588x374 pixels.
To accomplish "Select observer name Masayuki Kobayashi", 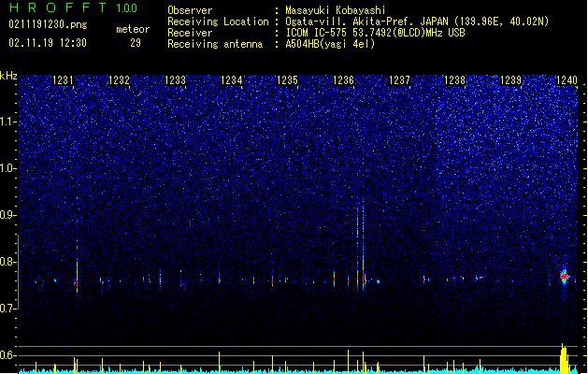I will tap(336, 10).
